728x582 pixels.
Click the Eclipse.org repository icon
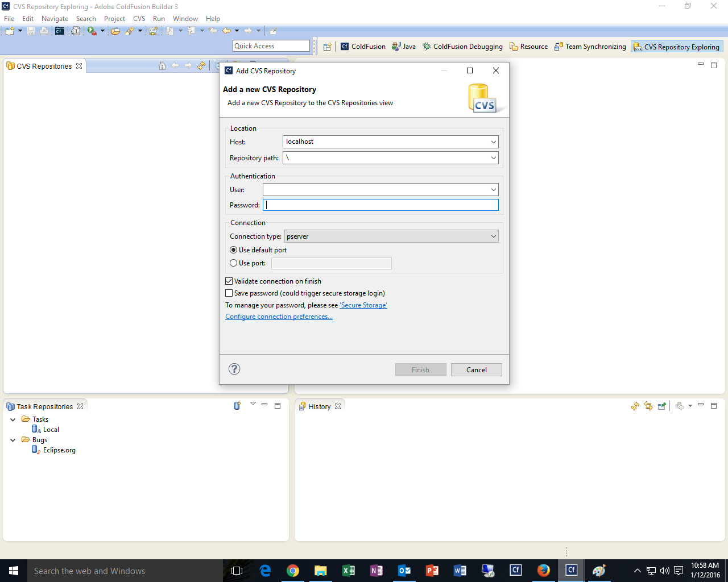click(x=36, y=450)
